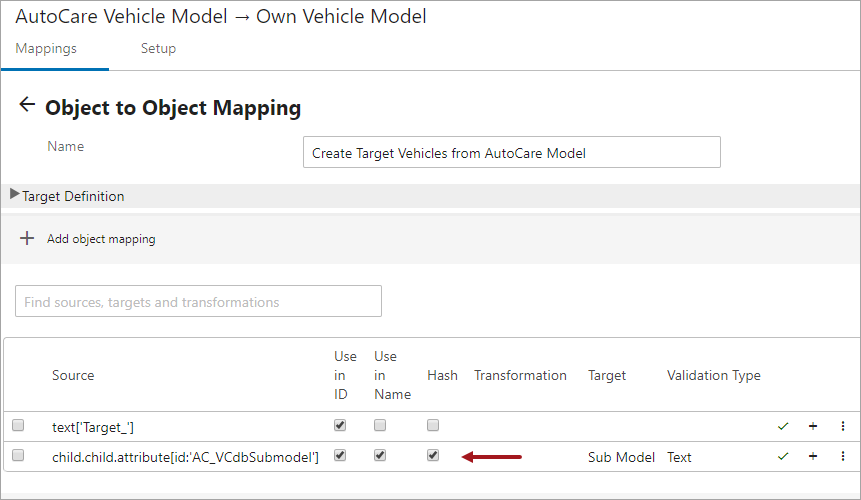Open the three-dot menu on the AC_VCdbSubmodel row
Image resolution: width=861 pixels, height=500 pixels.
pos(843,456)
